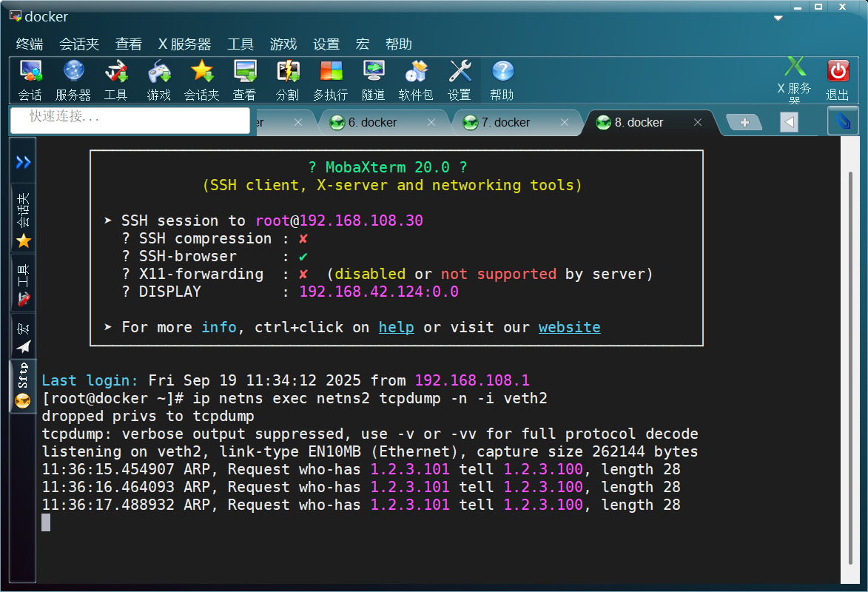Image resolution: width=868 pixels, height=592 pixels.
Task: Click the 查看 (View) toolbar icon
Action: click(x=245, y=81)
